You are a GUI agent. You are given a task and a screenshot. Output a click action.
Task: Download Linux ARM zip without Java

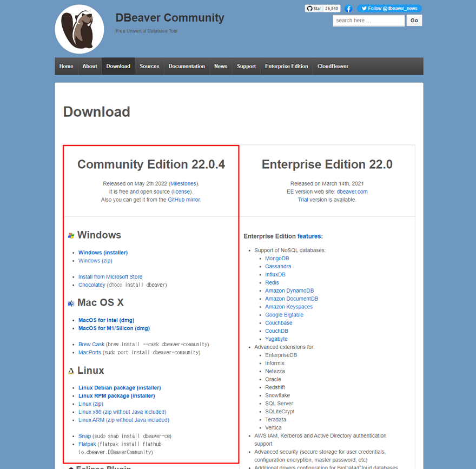124,420
